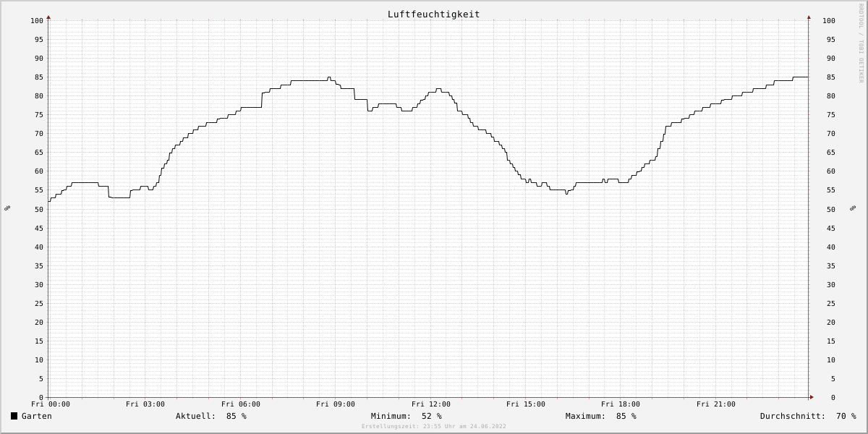The height and width of the screenshot is (434, 868).
Task: Click the 50 label on the left axis
Action: pyautogui.click(x=39, y=210)
